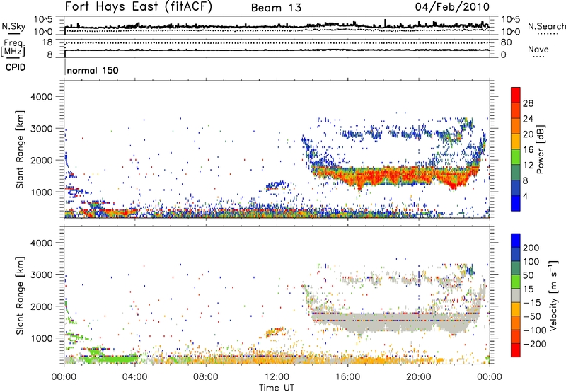Click the '12:00' time axis tick label

click(x=277, y=377)
